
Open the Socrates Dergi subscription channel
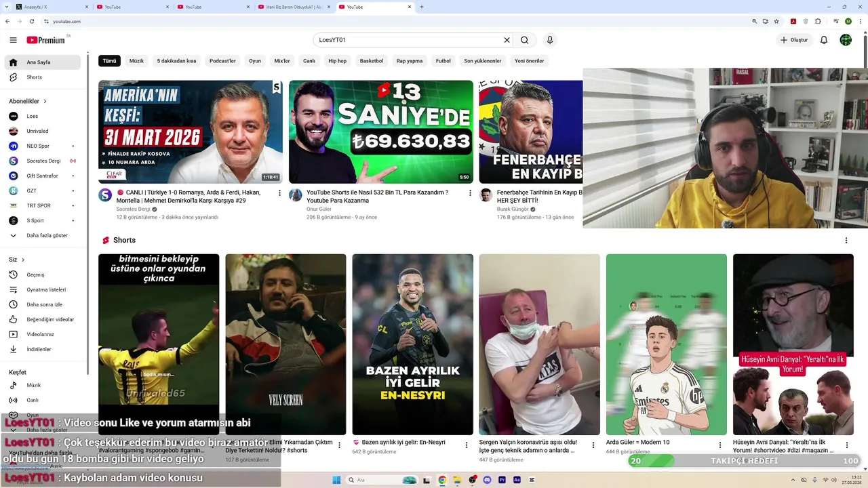[x=43, y=161]
